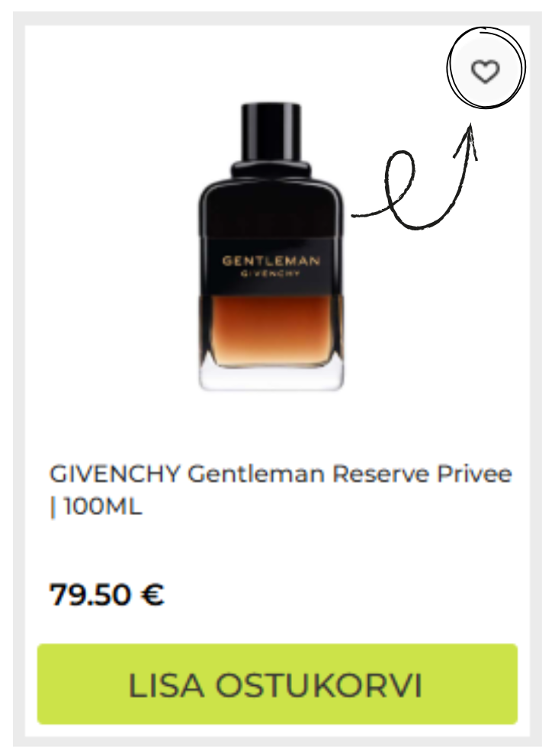
Task: Click the GENTLEMAN label on the bottle
Action: (x=271, y=262)
